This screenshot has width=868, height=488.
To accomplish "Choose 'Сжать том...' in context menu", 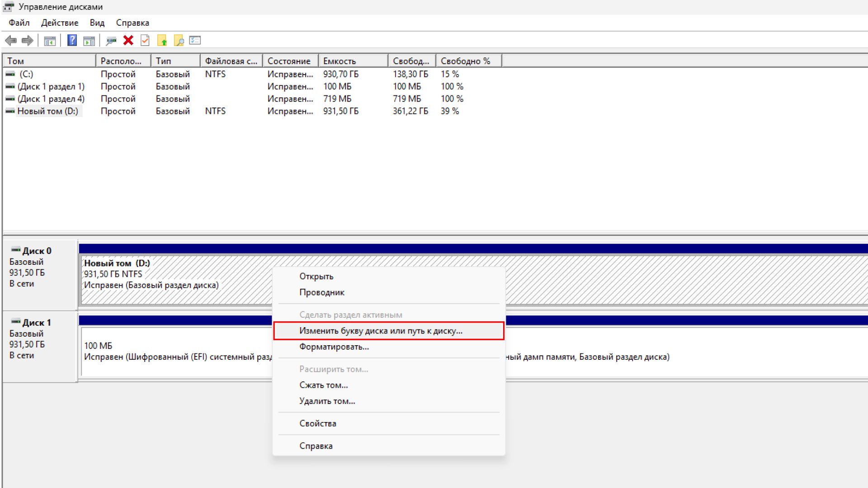I will click(324, 385).
